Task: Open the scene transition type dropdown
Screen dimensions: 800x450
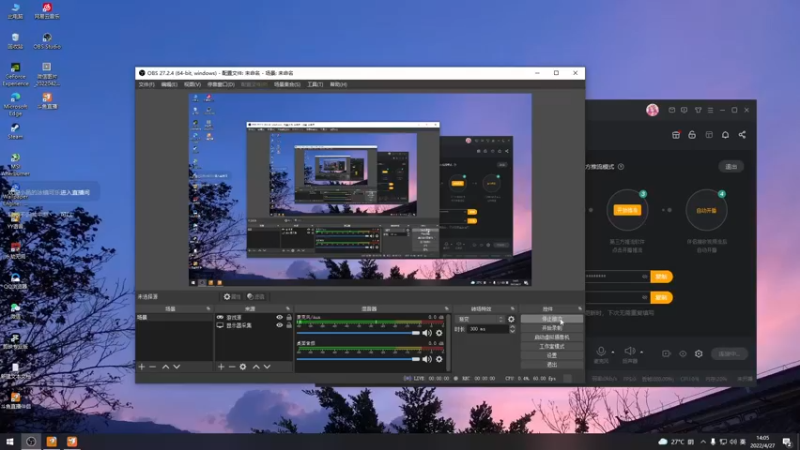Action: click(x=480, y=319)
